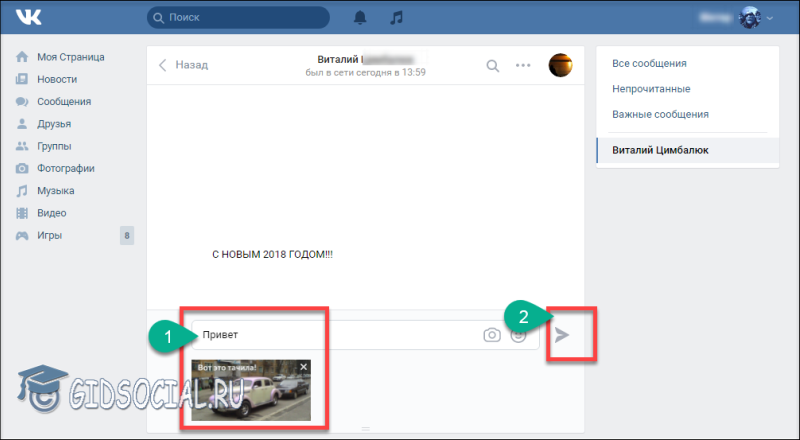Click the VK logo icon
Image resolution: width=800 pixels, height=440 pixels.
[x=28, y=17]
